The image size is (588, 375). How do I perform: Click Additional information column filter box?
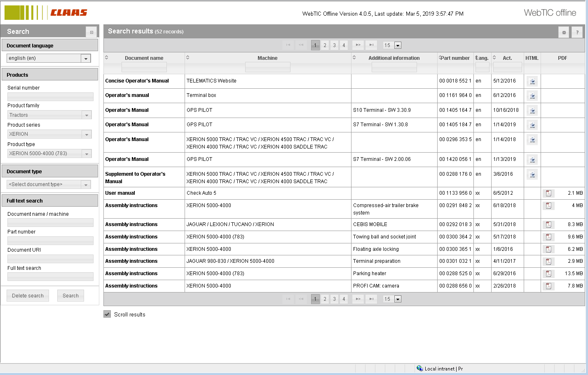tap(394, 67)
